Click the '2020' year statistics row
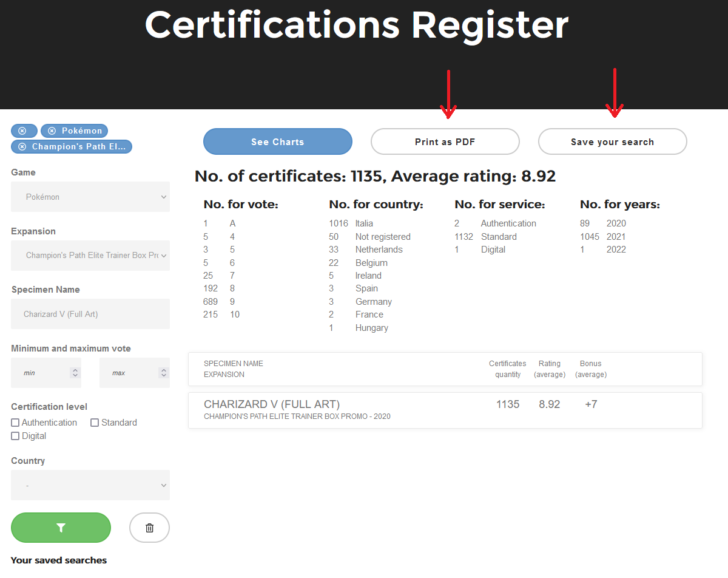 (603, 223)
